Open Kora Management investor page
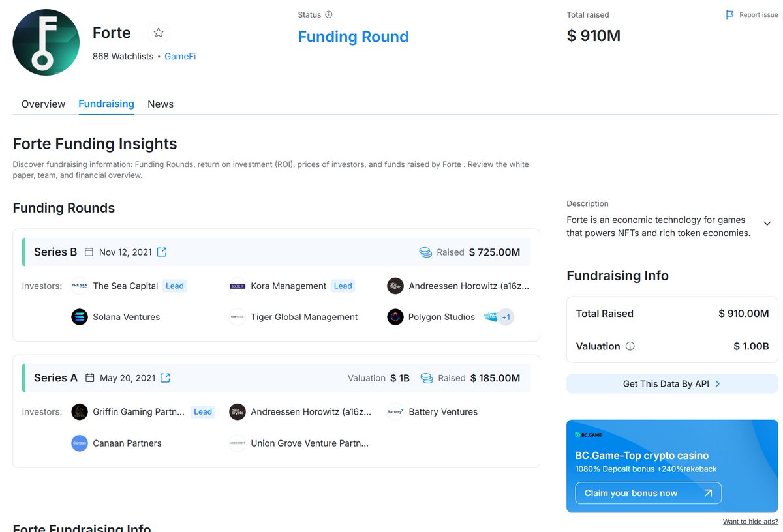The height and width of the screenshot is (532, 783). click(288, 286)
